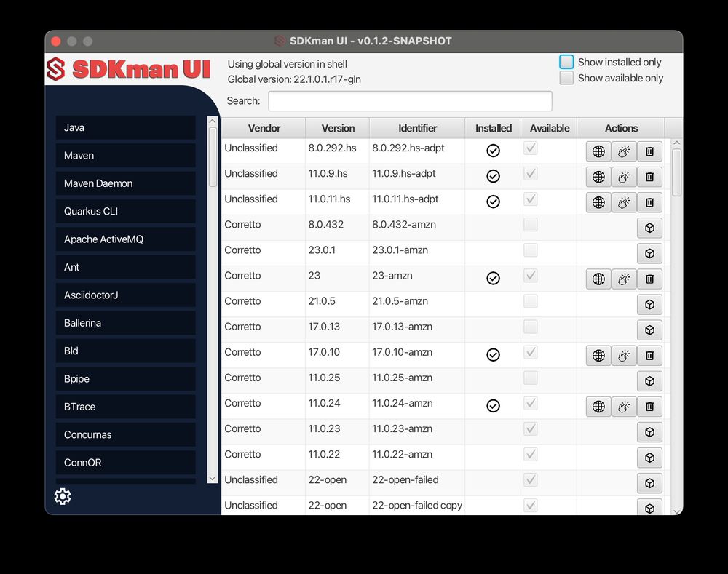
Task: Delete 11.0.9.hs-adpt using trash icon
Action: [x=649, y=177]
